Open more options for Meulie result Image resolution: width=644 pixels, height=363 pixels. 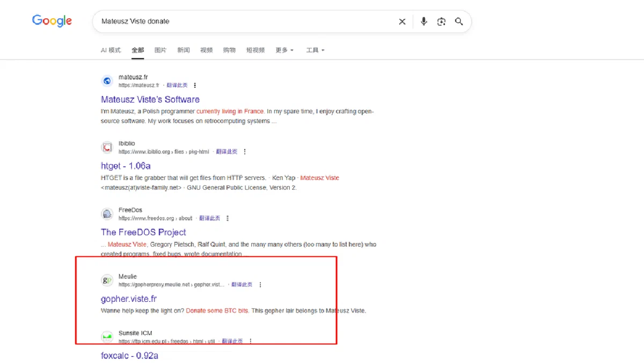(260, 285)
